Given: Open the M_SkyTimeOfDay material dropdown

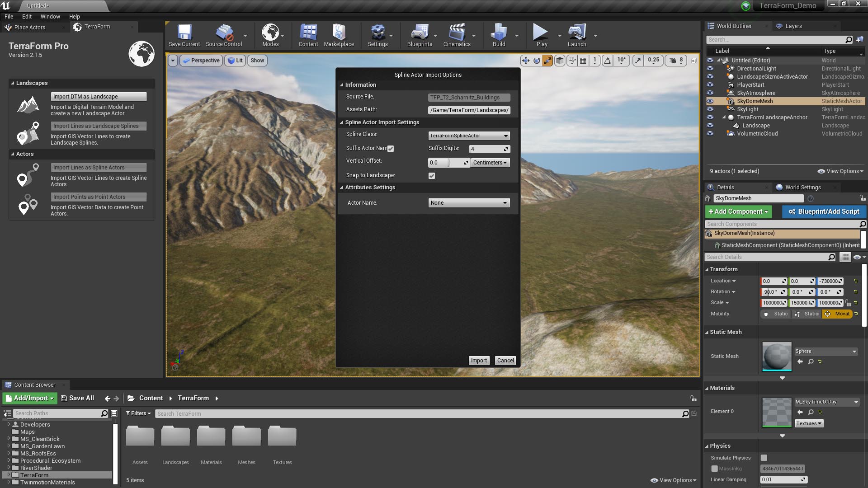Looking at the screenshot, I should pos(826,402).
